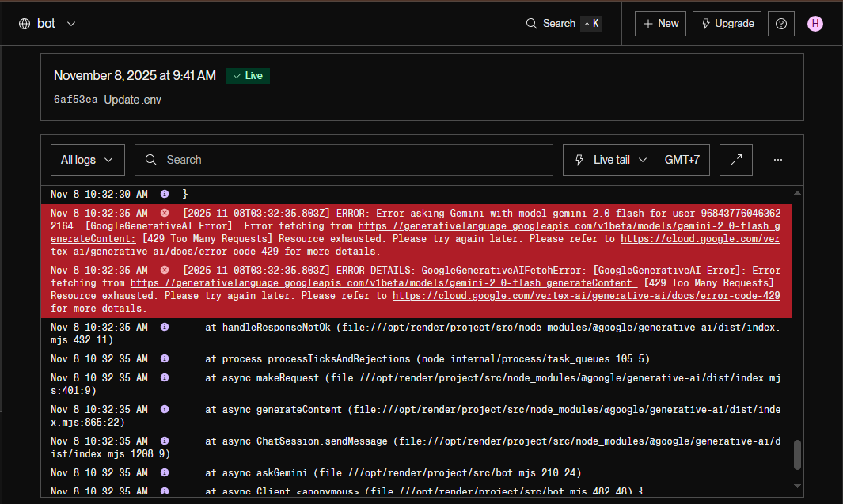The image size is (843, 504).
Task: Click the log panel vertical scrollbar
Action: 797,454
